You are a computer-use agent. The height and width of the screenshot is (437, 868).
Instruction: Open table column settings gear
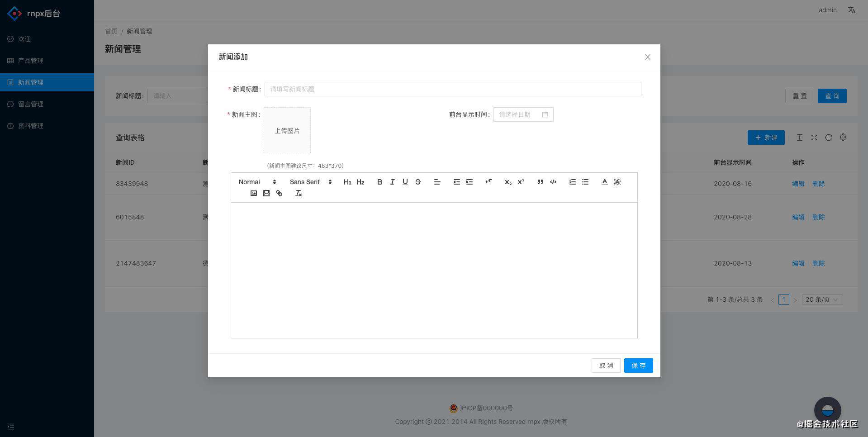[x=843, y=137]
